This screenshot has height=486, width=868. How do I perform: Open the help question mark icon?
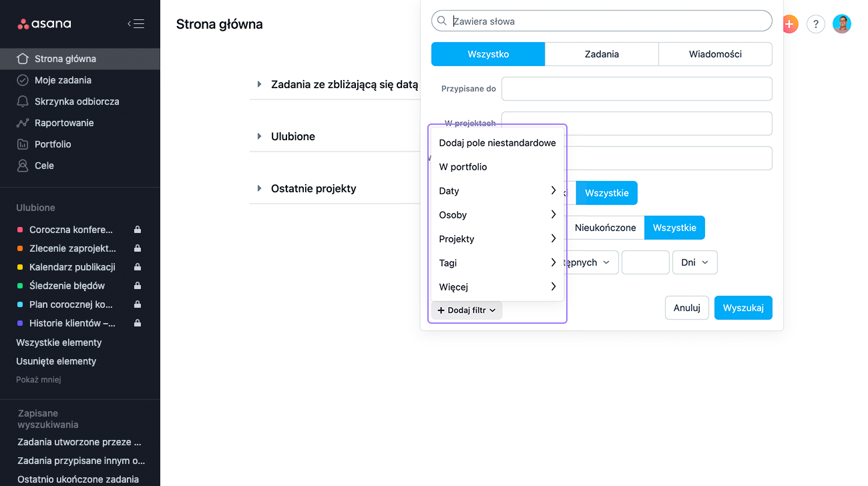[x=816, y=24]
